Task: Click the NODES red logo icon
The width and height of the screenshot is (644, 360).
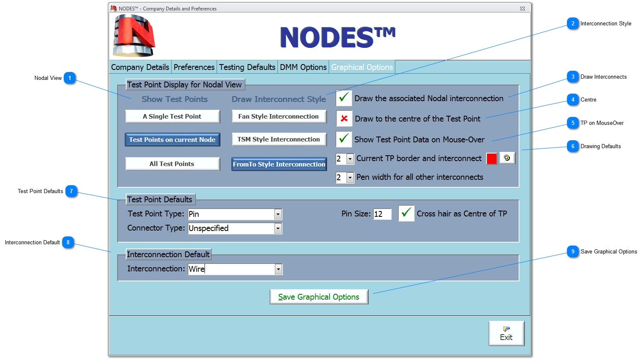Action: tap(134, 35)
